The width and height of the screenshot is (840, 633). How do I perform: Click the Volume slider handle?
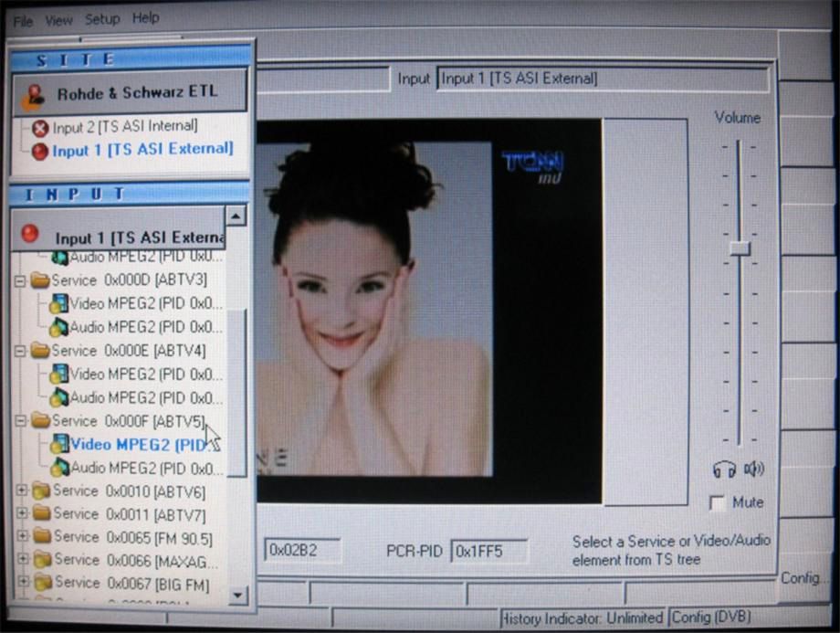[740, 248]
